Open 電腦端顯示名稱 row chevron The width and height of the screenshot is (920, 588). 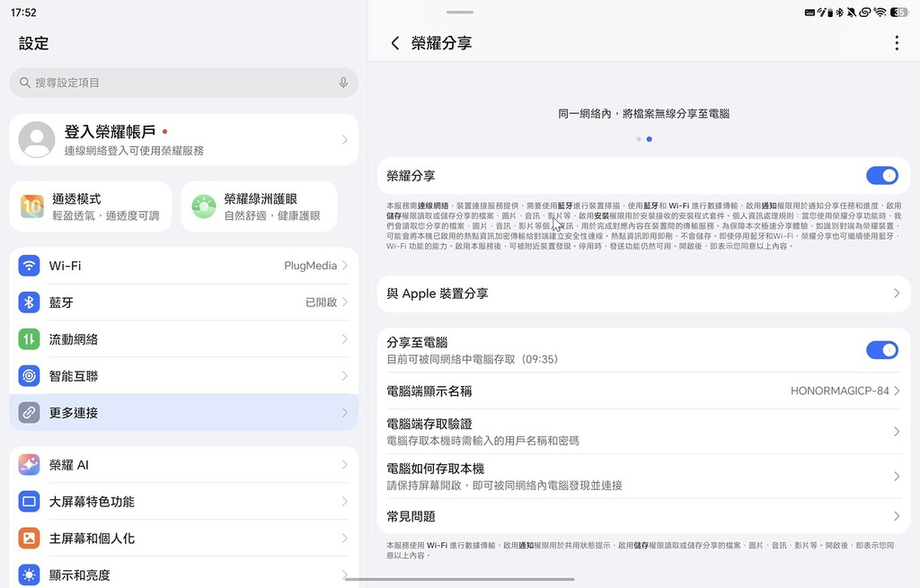coord(897,391)
